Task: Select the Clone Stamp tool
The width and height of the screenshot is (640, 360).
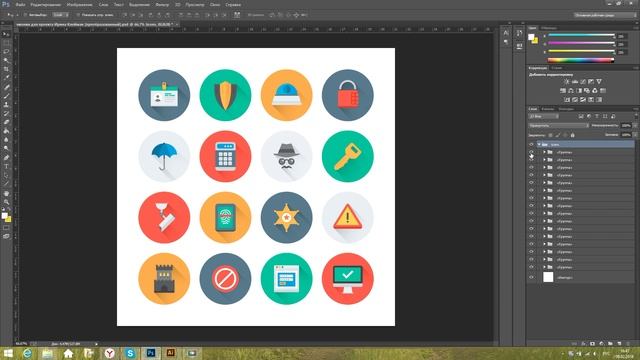Action: pyautogui.click(x=6, y=104)
